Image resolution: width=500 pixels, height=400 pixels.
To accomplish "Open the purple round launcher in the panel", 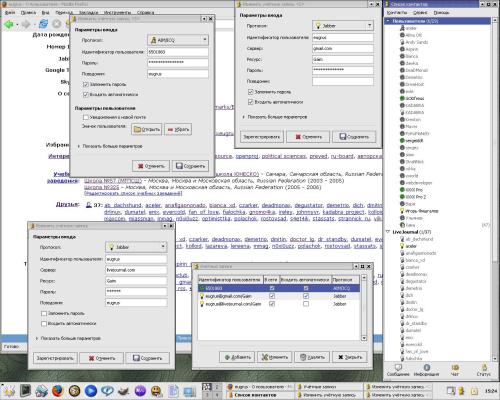I will 140,391.
